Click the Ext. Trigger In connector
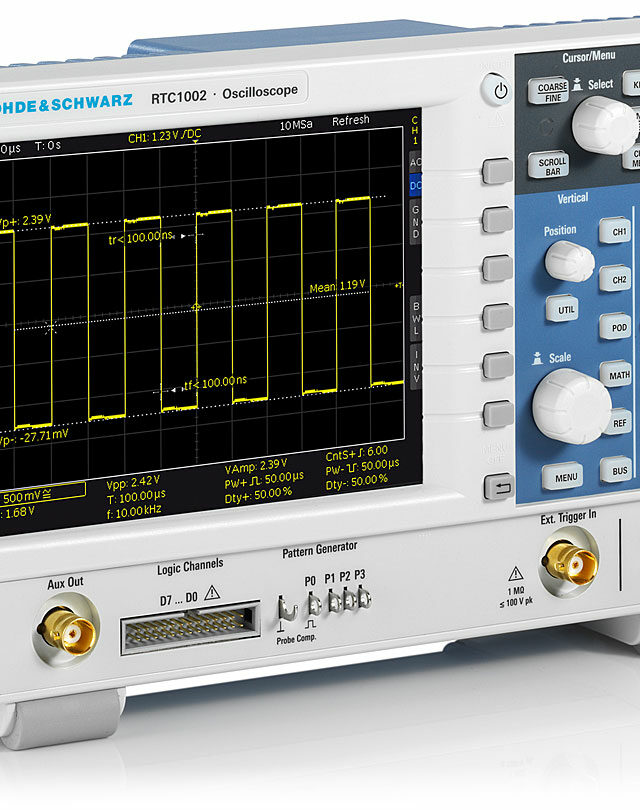Image resolution: width=640 pixels, height=810 pixels. coord(568,557)
